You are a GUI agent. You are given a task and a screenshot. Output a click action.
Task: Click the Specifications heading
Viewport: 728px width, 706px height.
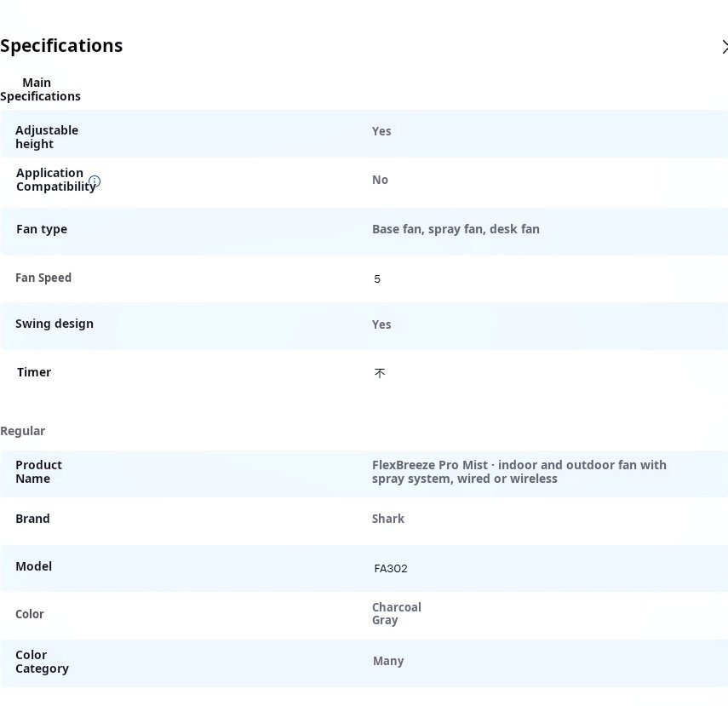[x=61, y=46]
